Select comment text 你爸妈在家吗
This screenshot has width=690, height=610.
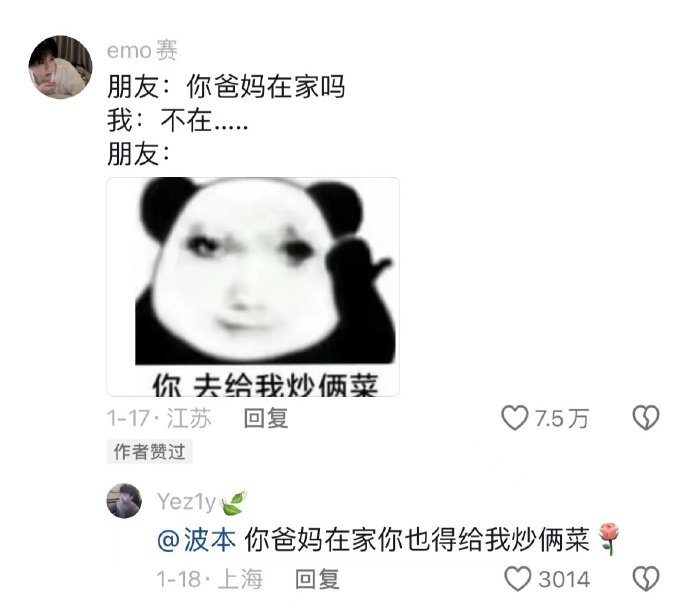pos(265,86)
